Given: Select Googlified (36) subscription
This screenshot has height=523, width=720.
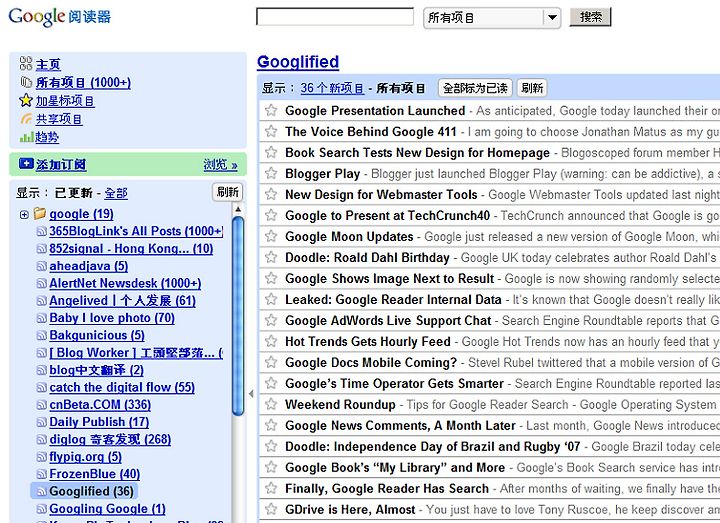Looking at the screenshot, I should [x=91, y=492].
